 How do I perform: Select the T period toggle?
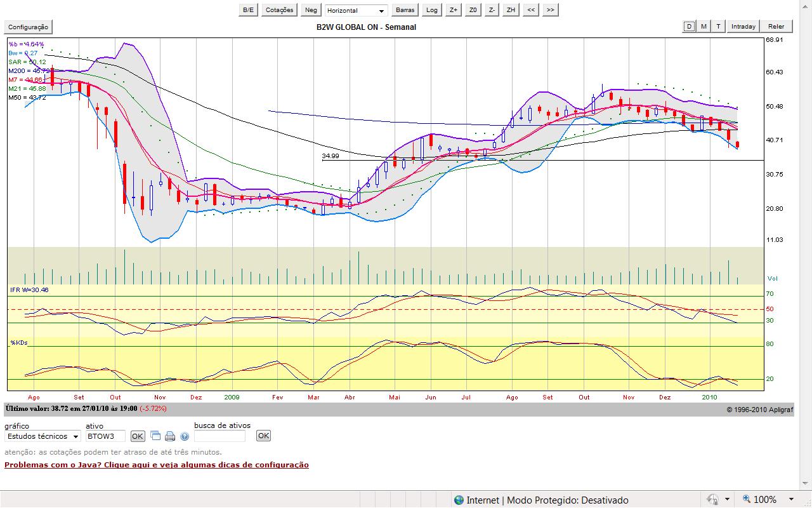718,27
